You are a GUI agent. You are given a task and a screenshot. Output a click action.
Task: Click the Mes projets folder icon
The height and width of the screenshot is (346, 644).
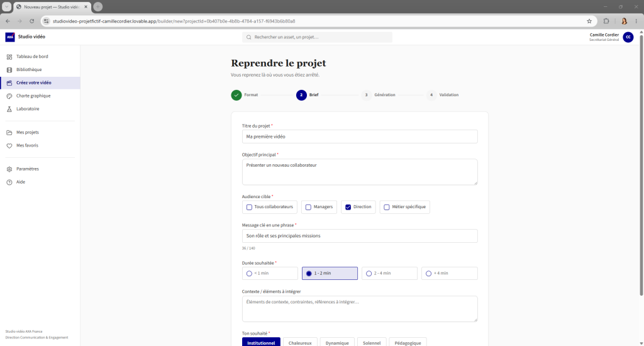tap(9, 133)
